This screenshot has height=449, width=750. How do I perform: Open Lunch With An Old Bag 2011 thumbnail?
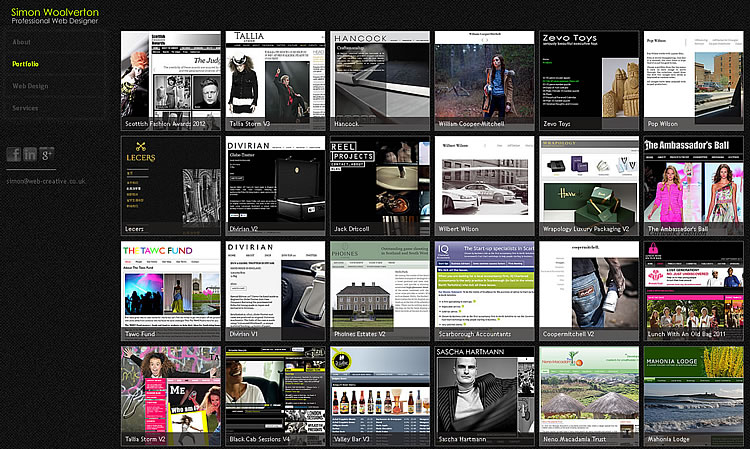click(694, 291)
